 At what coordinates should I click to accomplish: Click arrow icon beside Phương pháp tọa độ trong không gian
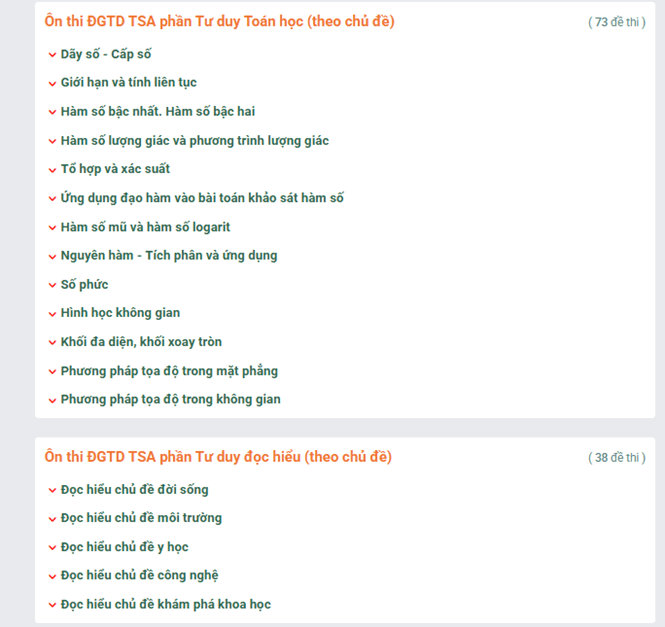click(x=52, y=400)
